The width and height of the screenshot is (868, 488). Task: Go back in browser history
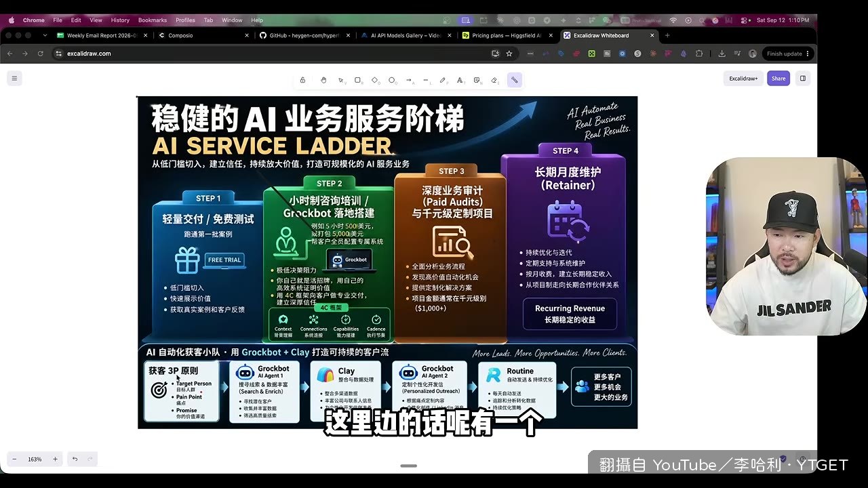click(9, 54)
